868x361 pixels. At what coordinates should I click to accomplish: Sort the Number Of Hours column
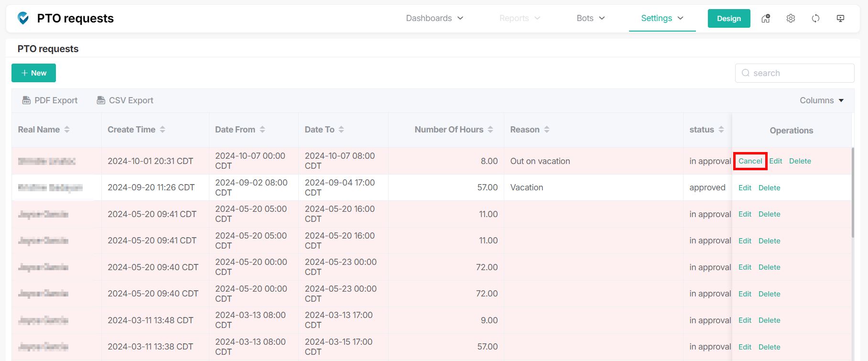point(490,130)
